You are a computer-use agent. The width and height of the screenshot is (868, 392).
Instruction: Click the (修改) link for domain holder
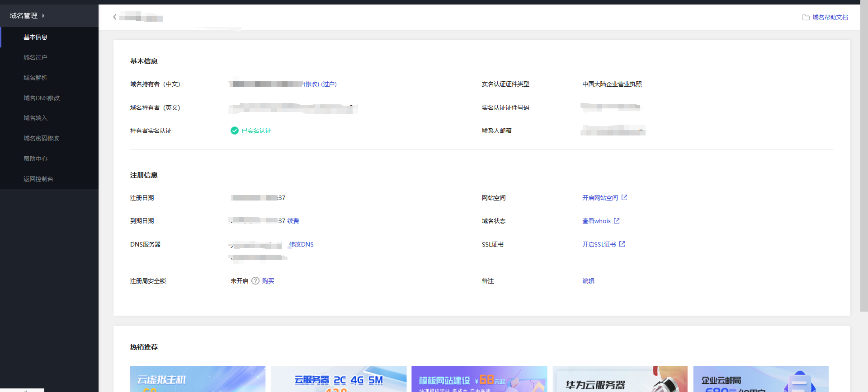tap(311, 84)
